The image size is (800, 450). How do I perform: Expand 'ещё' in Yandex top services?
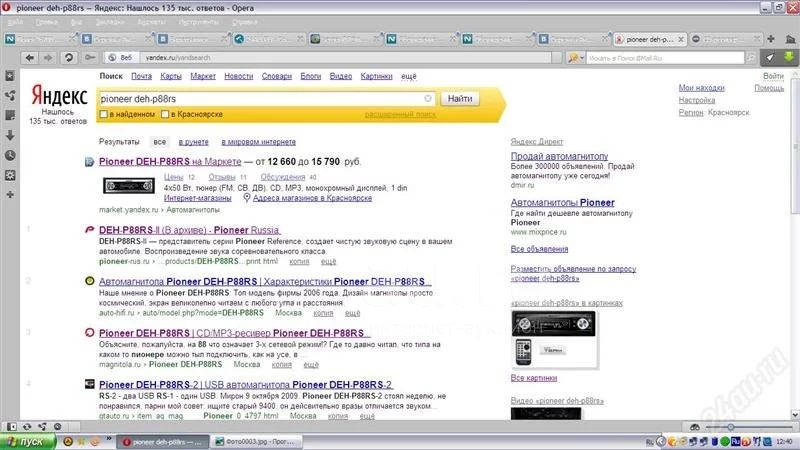(409, 76)
